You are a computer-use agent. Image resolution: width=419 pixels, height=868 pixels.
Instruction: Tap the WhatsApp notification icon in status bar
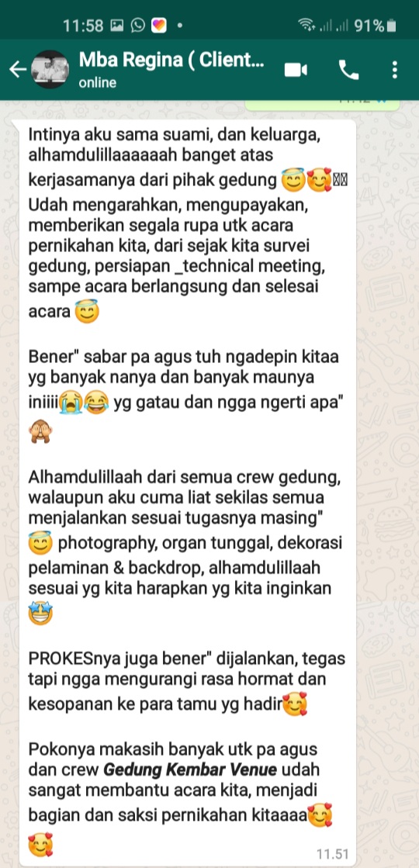coord(138,26)
